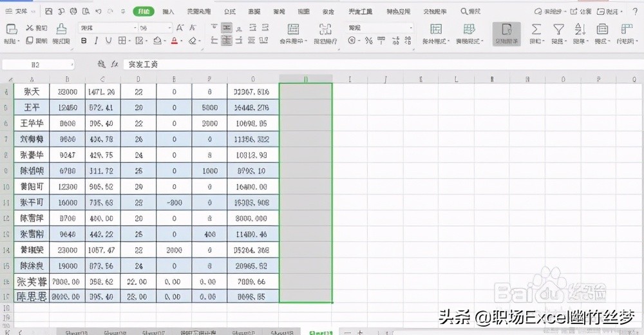Screen dimensions: 644x335
Task: Click the Wrap Text icon
Action: coord(325,29)
